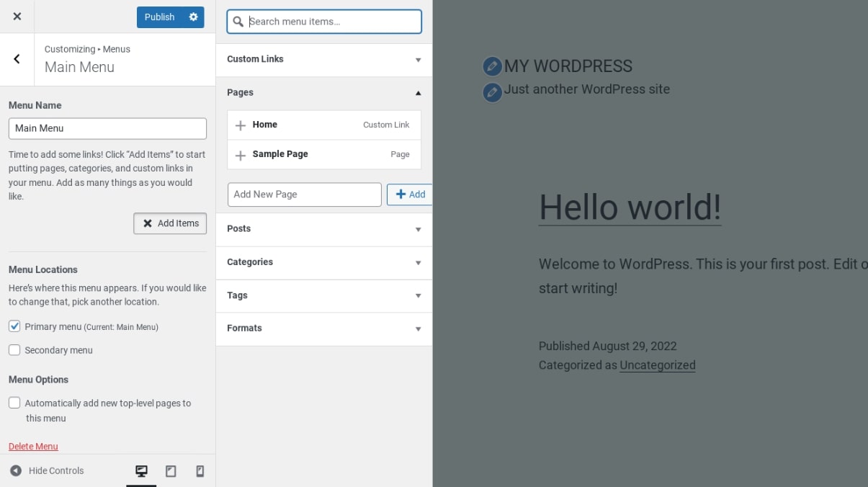868x487 pixels.
Task: Expand the Categories section
Action: pyautogui.click(x=323, y=262)
